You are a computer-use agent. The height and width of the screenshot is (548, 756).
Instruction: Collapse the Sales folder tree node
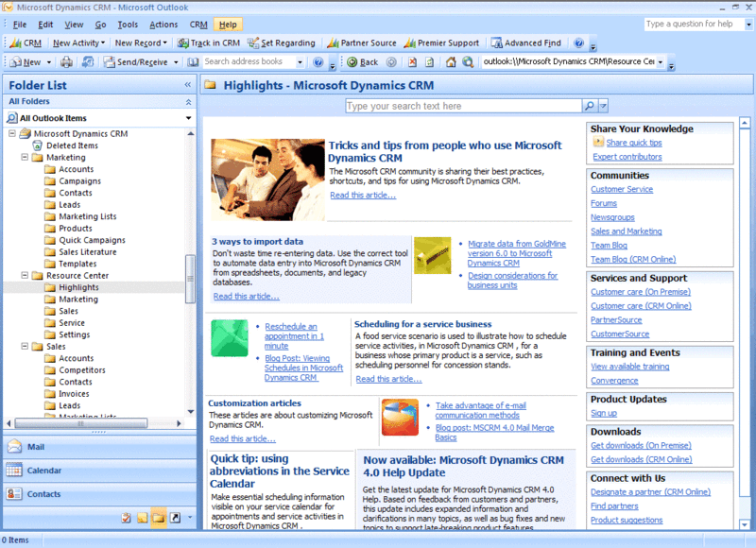point(25,346)
